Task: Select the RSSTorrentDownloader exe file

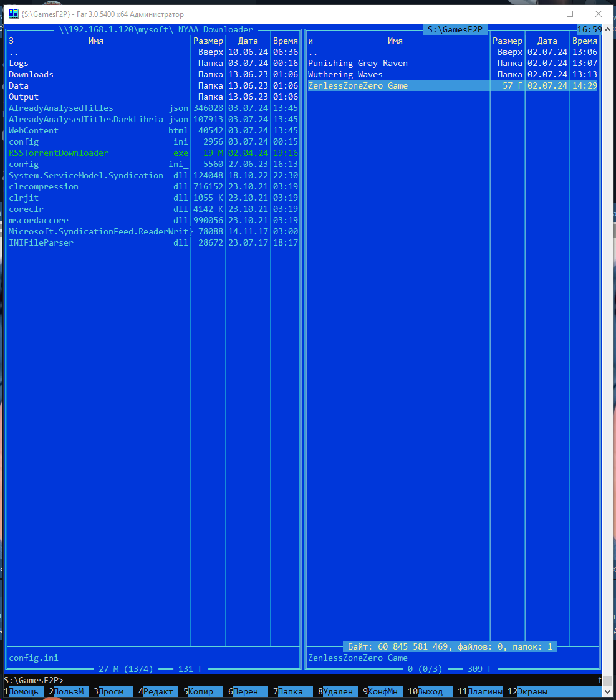Action: [x=153, y=153]
